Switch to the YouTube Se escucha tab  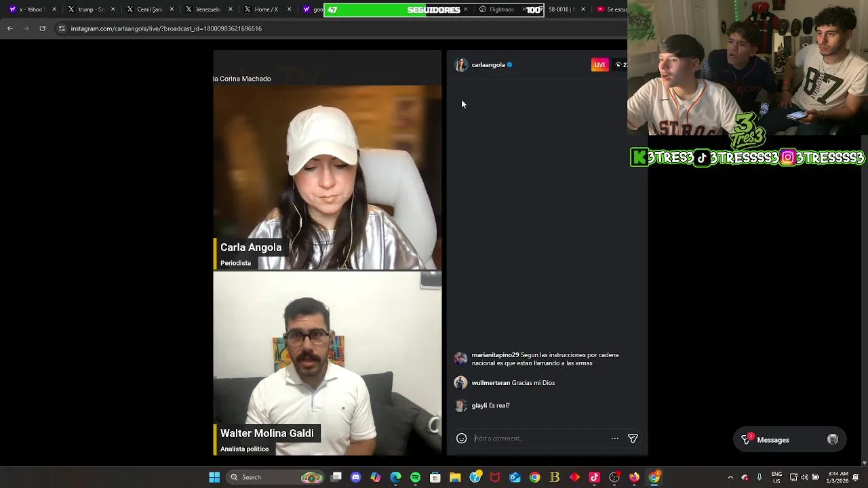click(612, 9)
